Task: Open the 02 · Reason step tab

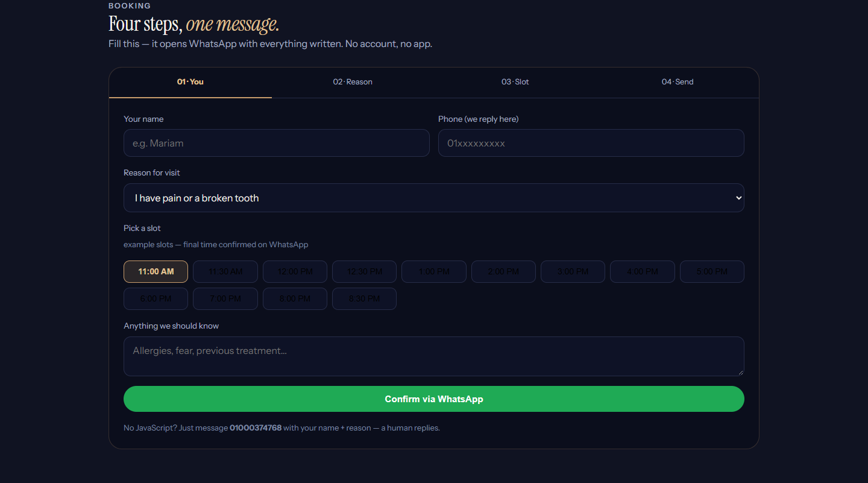Action: coord(353,82)
